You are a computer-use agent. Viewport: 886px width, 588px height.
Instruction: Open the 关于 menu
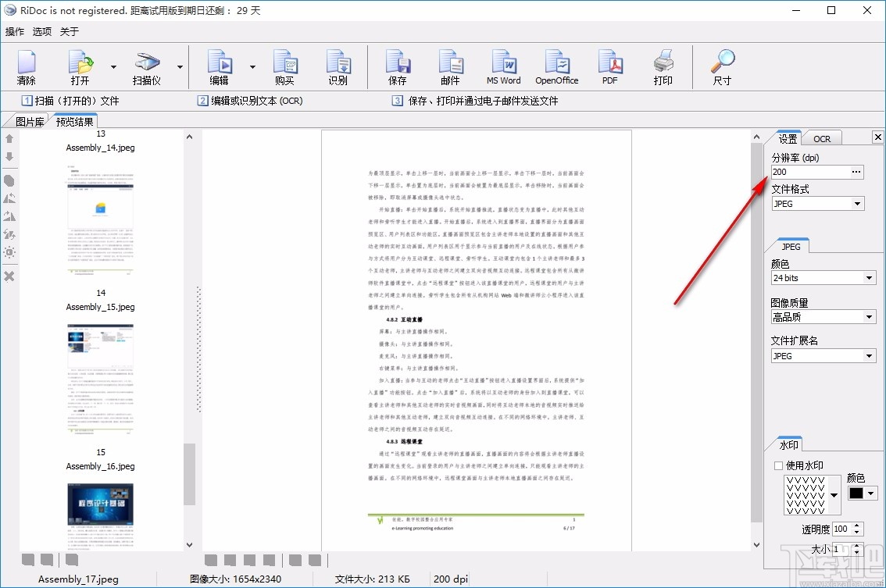(69, 32)
